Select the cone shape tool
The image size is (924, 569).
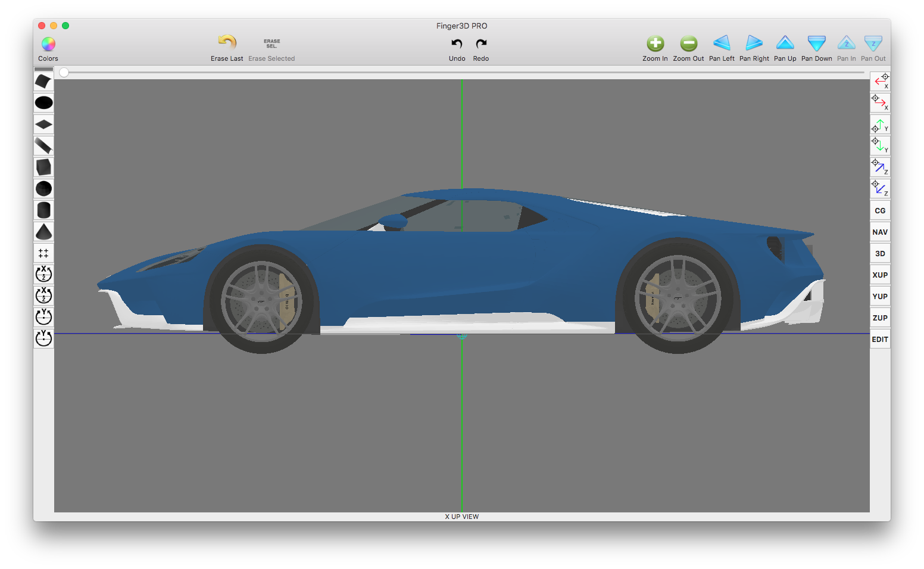(x=43, y=231)
